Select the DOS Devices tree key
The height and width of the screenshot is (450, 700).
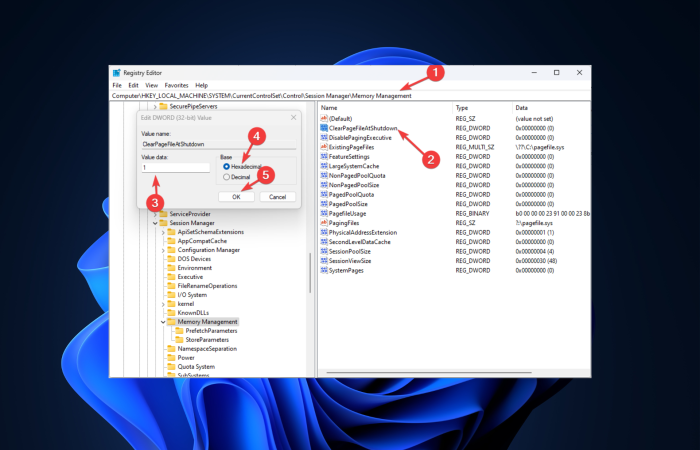pyautogui.click(x=194, y=259)
